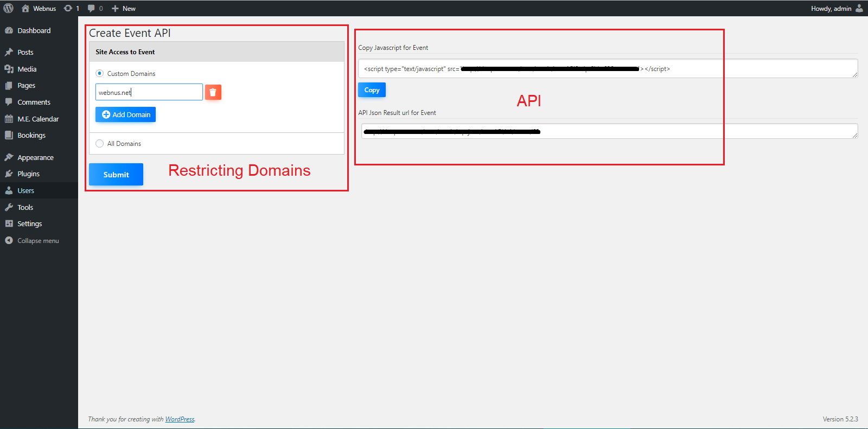Click the webnus.net domain input field
Viewport: 868px width, 429px height.
149,92
